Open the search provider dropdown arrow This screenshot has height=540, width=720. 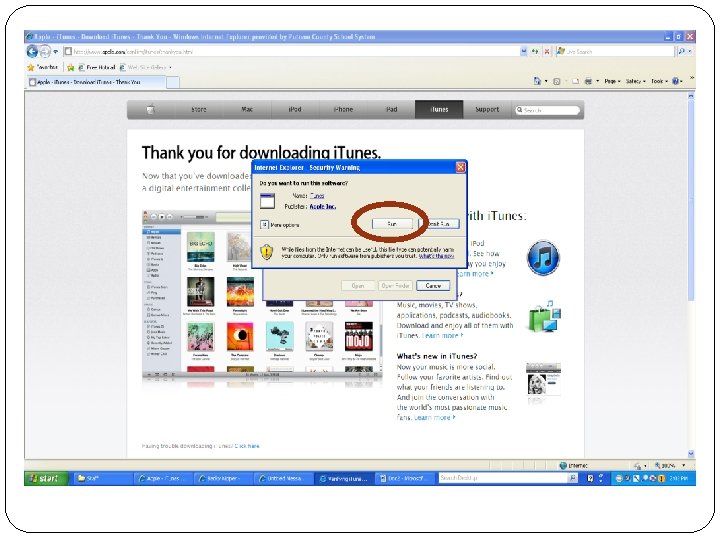(690, 51)
